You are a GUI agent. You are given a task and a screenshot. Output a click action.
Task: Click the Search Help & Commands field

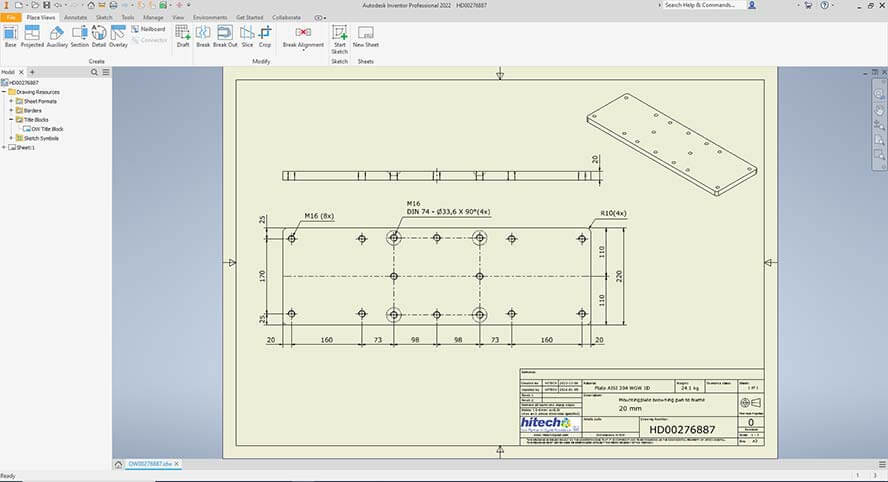coord(704,5)
